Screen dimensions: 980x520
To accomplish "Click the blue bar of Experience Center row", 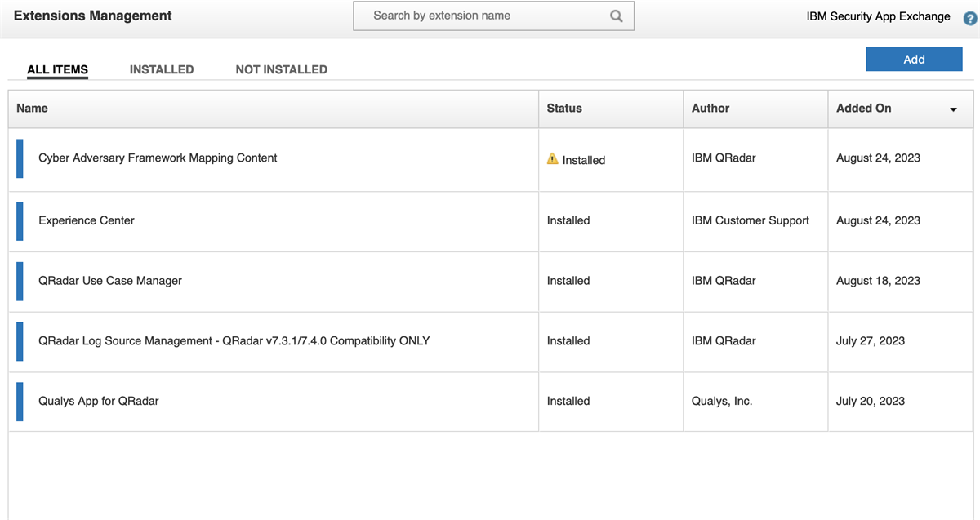I will click(x=20, y=221).
